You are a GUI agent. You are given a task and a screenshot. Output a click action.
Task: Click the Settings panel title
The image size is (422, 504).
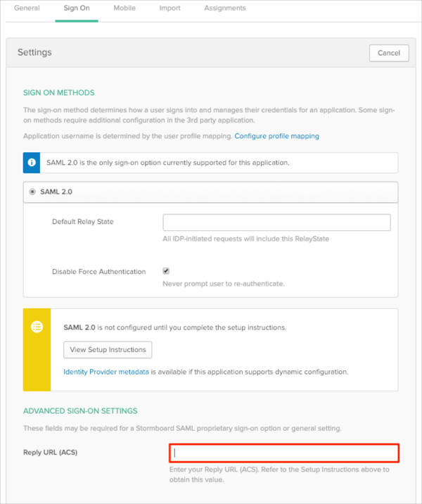pos(34,52)
